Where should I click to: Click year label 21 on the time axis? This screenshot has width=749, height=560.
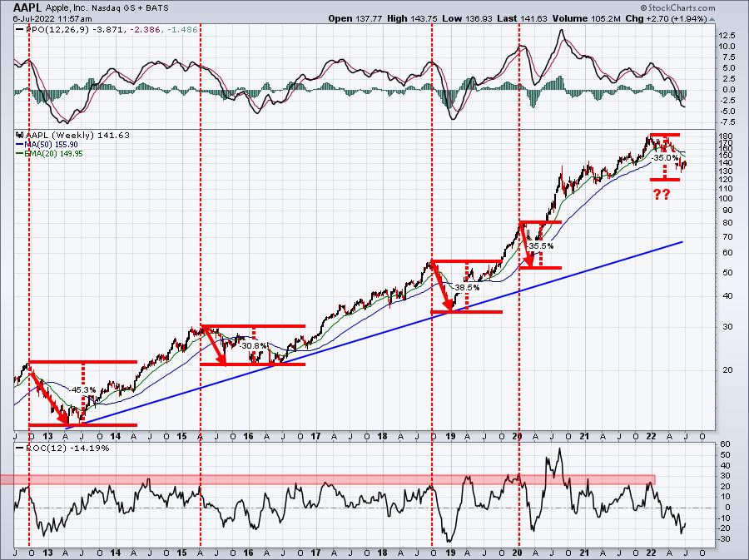(585, 436)
